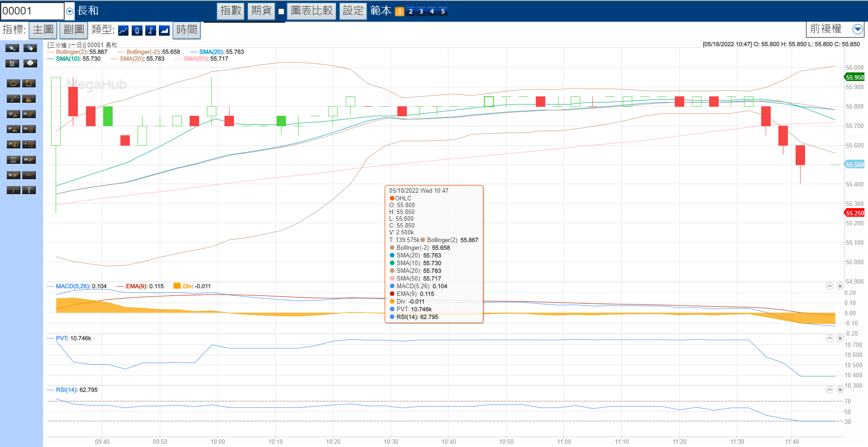
Task: Open the 副圖 sub chart indicators
Action: point(74,30)
